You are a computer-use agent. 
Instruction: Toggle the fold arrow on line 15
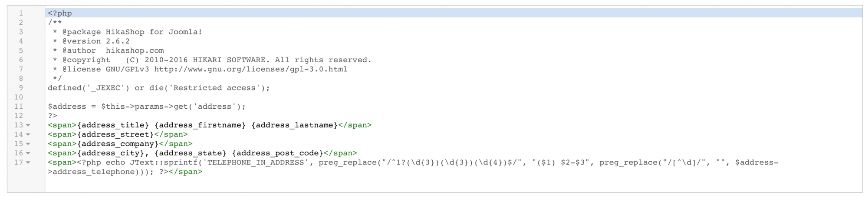tap(28, 144)
